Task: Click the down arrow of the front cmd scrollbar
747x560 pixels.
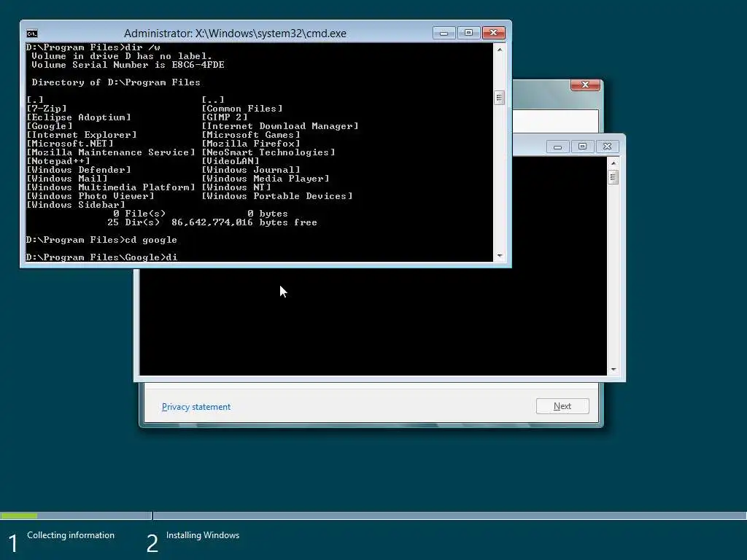Action: [499, 256]
